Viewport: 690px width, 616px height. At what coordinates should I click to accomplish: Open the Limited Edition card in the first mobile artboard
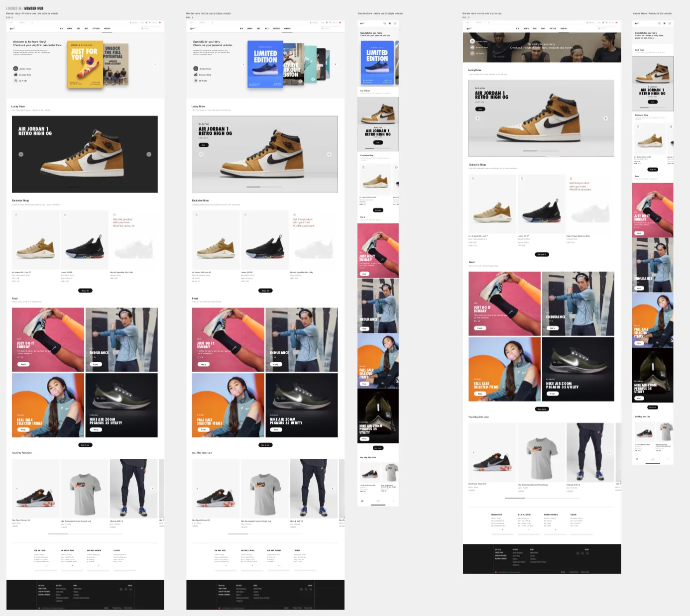pos(377,64)
